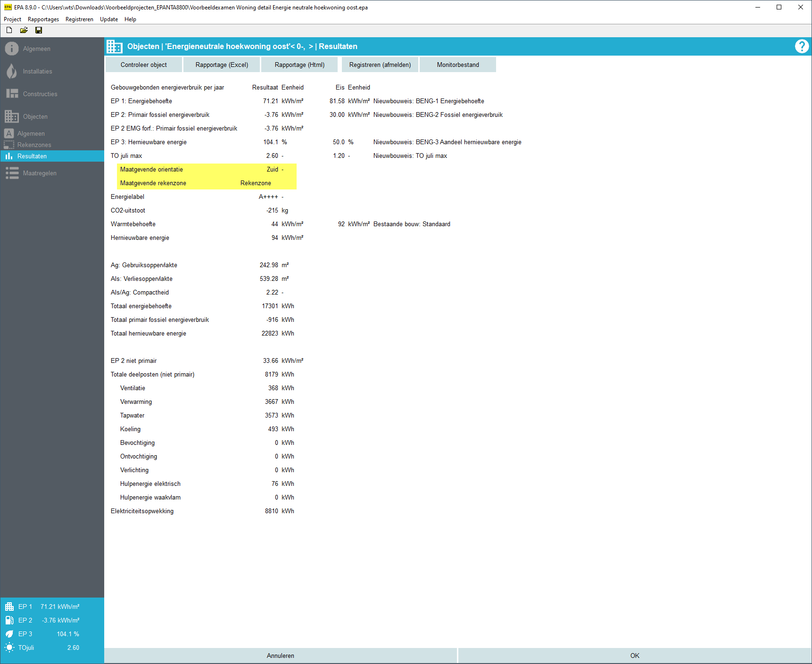Click the Installaties flame icon
812x664 pixels.
point(12,71)
